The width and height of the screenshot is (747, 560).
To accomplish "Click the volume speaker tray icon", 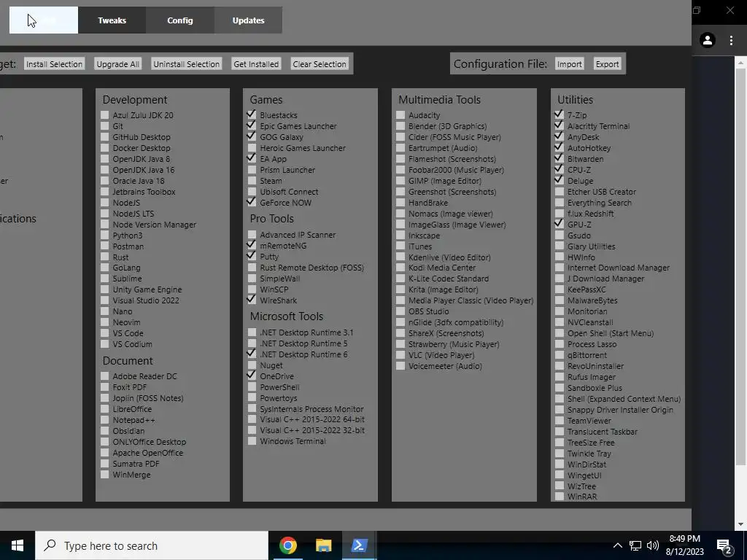I will click(653, 545).
